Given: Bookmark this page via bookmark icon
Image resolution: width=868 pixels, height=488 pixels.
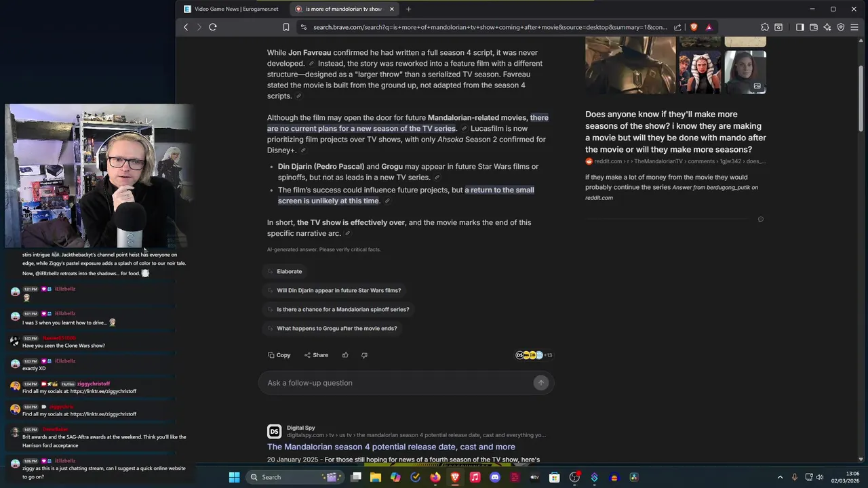Looking at the screenshot, I should [x=286, y=27].
